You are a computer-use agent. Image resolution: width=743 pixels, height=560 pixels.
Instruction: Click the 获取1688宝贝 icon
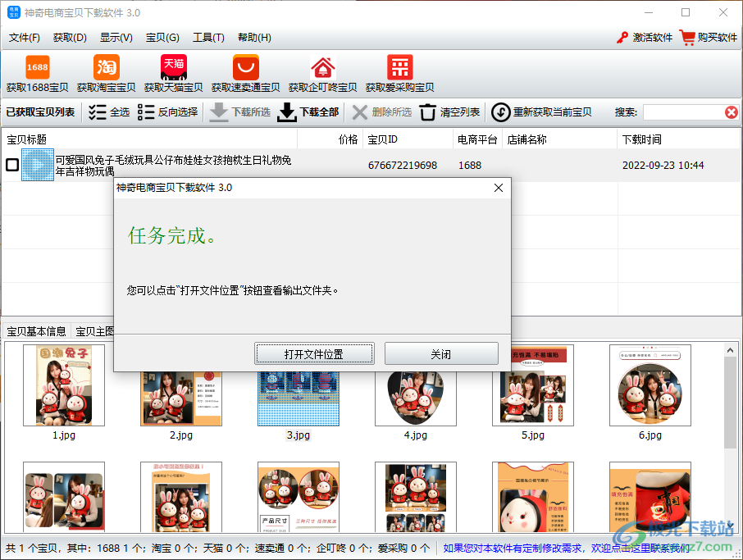38,67
